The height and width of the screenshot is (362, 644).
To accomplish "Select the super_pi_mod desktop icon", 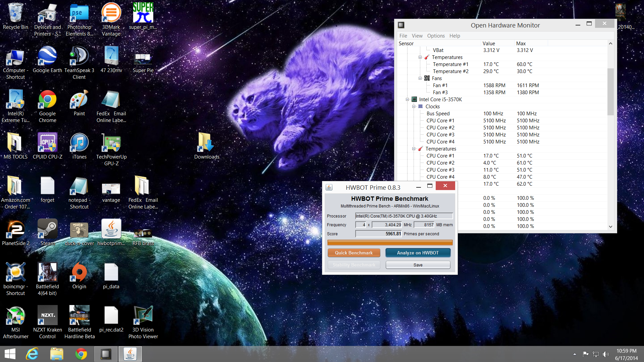I will [x=143, y=16].
